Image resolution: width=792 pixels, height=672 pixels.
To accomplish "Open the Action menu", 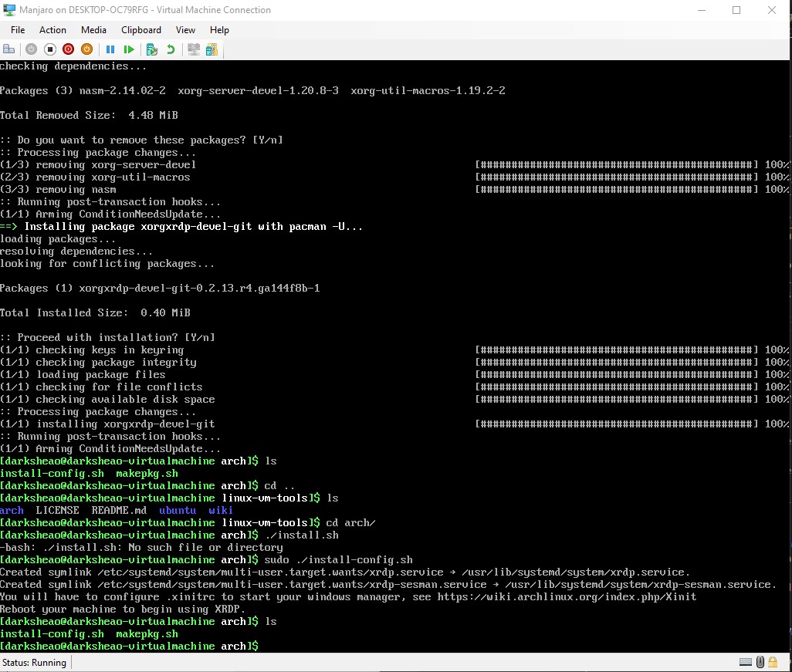I will point(52,30).
